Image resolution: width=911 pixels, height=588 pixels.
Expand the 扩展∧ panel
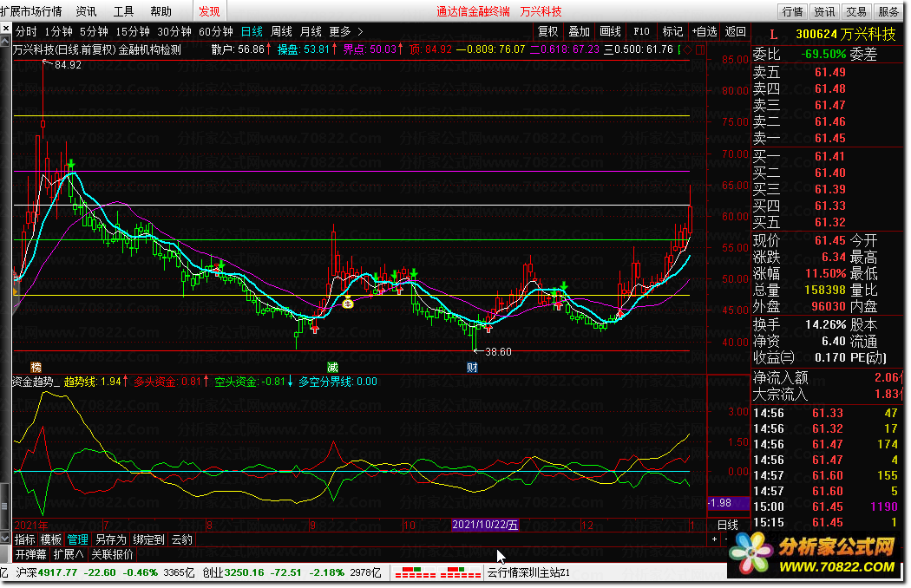(69, 554)
